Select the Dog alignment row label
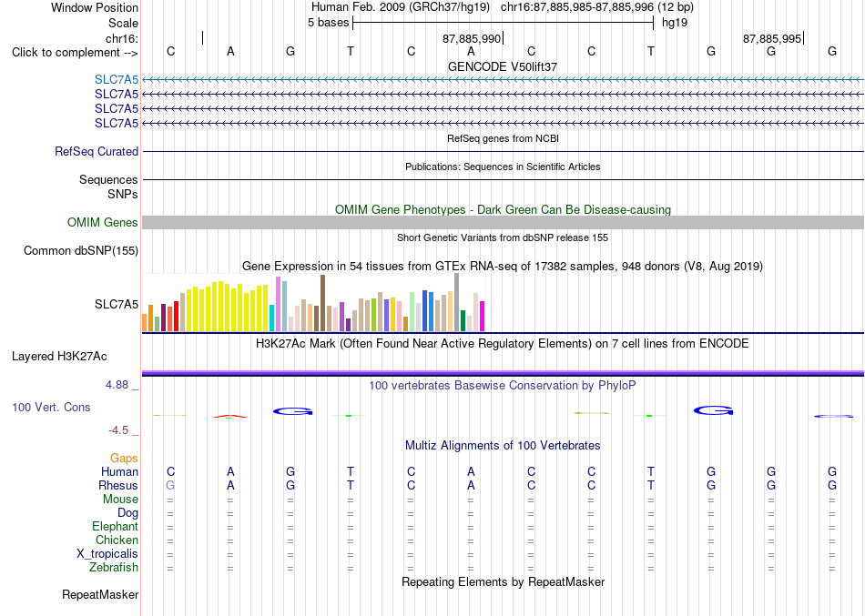This screenshot has height=616, width=865. coord(127,513)
